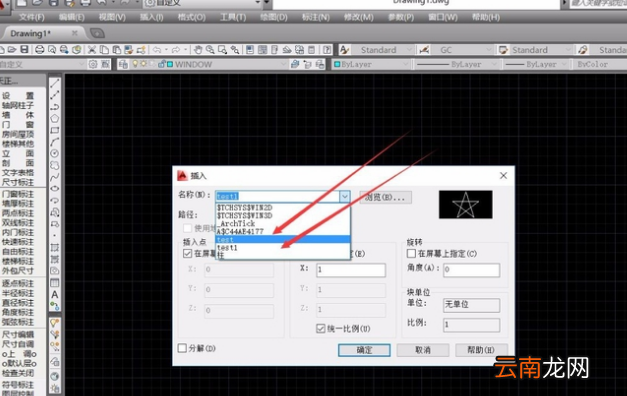Open the 编辑(E) menu
Image resolution: width=627 pixels, height=396 pixels.
72,18
